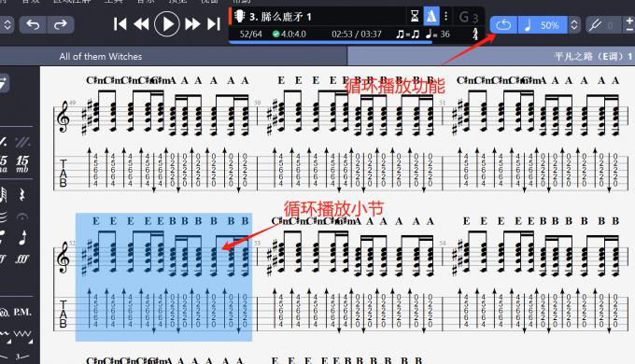
Task: Toggle the triplet feel indicator
Action: (408, 34)
